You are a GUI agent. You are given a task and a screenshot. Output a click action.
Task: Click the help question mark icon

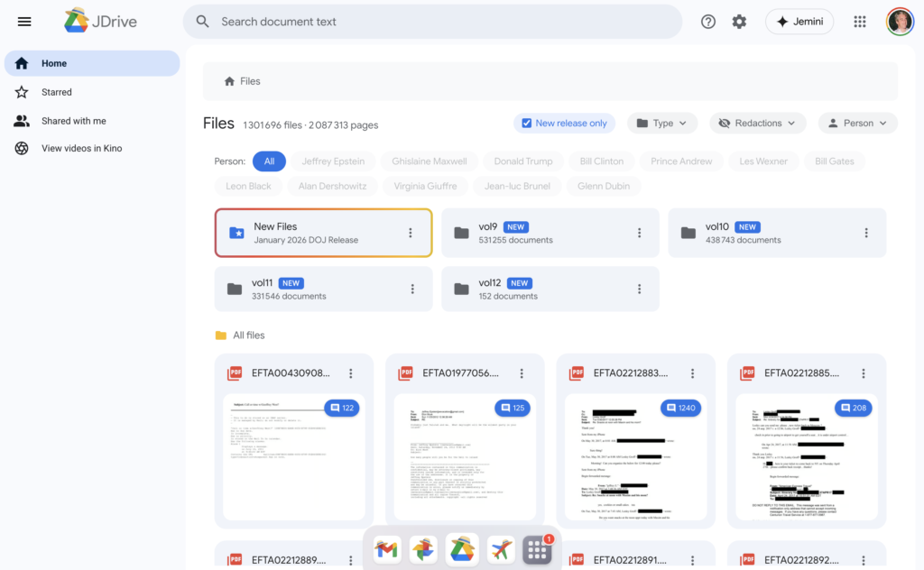click(x=708, y=22)
